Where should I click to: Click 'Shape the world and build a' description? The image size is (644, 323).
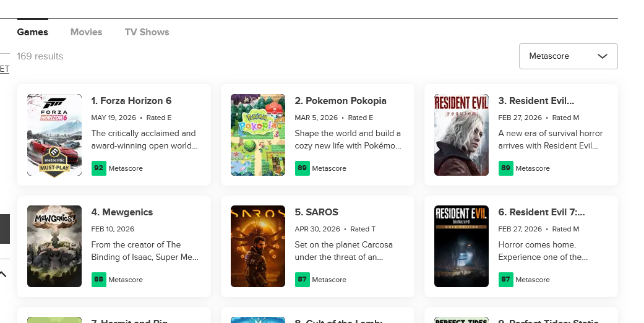coord(348,139)
